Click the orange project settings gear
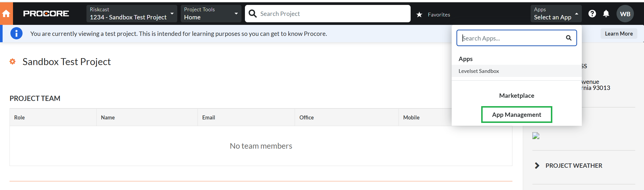 [12, 61]
